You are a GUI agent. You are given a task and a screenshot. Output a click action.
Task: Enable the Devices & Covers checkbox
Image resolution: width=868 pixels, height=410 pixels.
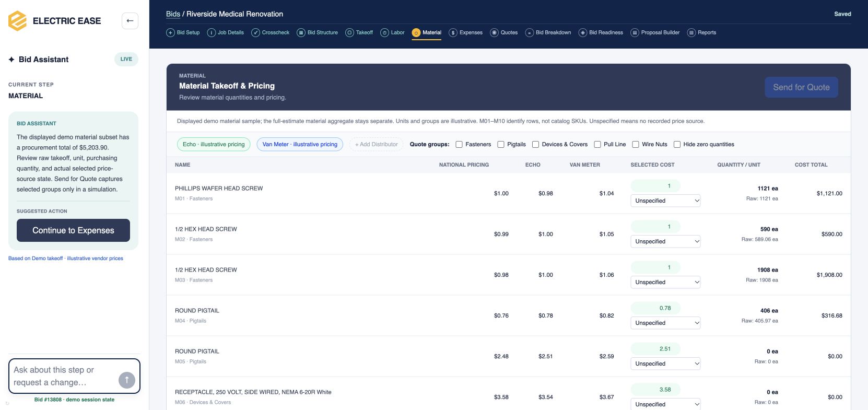point(535,145)
